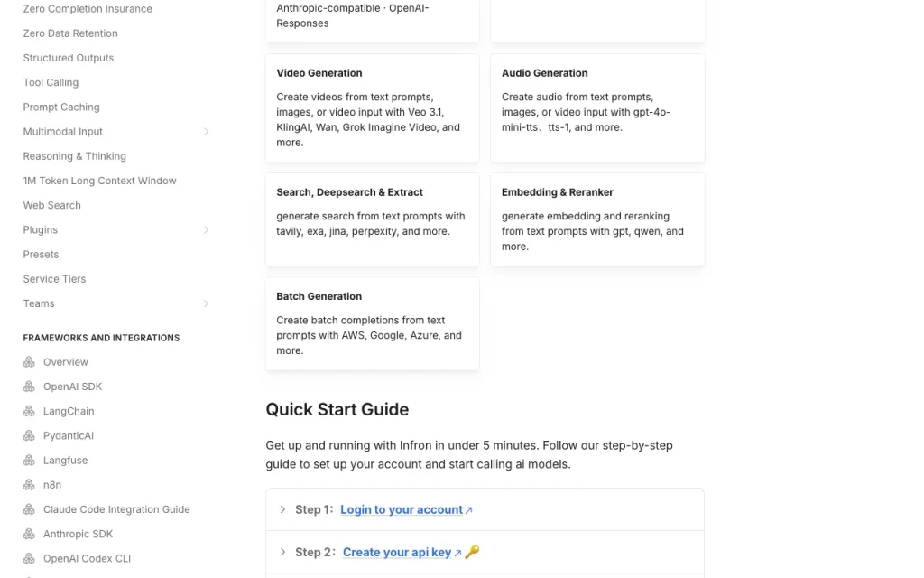Open OpenAI Codex CLI integration page

[x=87, y=558]
